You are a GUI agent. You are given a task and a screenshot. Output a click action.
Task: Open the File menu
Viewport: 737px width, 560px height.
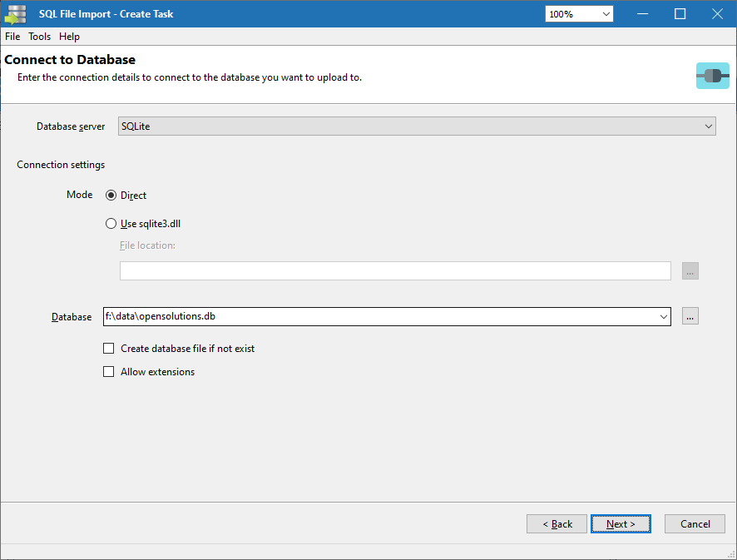click(12, 37)
